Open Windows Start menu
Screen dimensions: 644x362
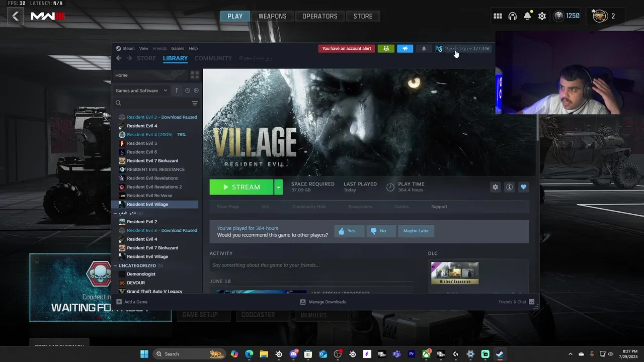[144, 354]
